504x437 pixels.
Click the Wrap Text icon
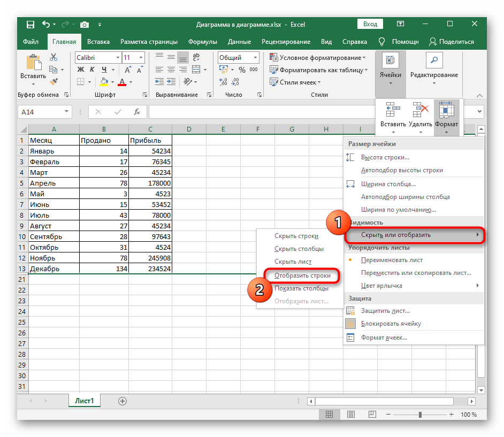point(196,58)
